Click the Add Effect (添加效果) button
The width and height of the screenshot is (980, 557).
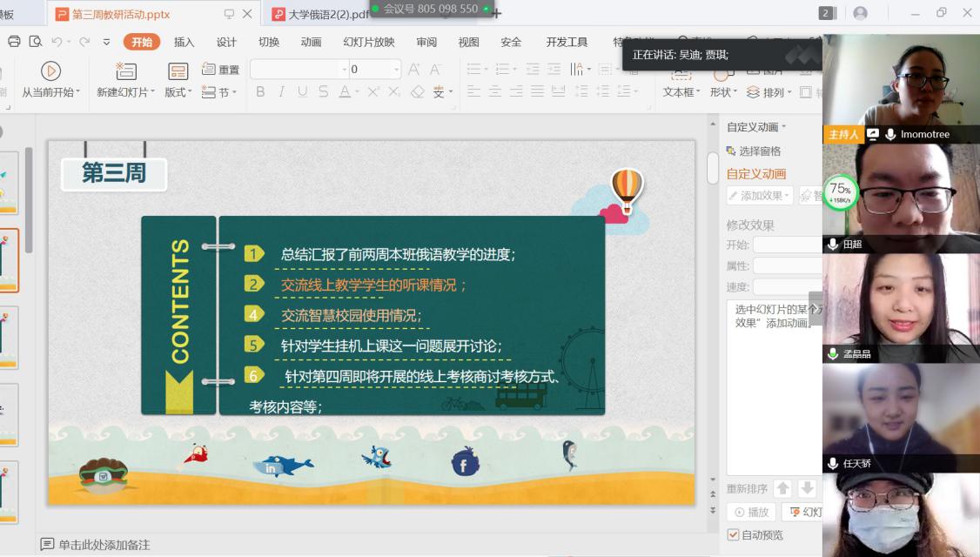[x=759, y=196]
